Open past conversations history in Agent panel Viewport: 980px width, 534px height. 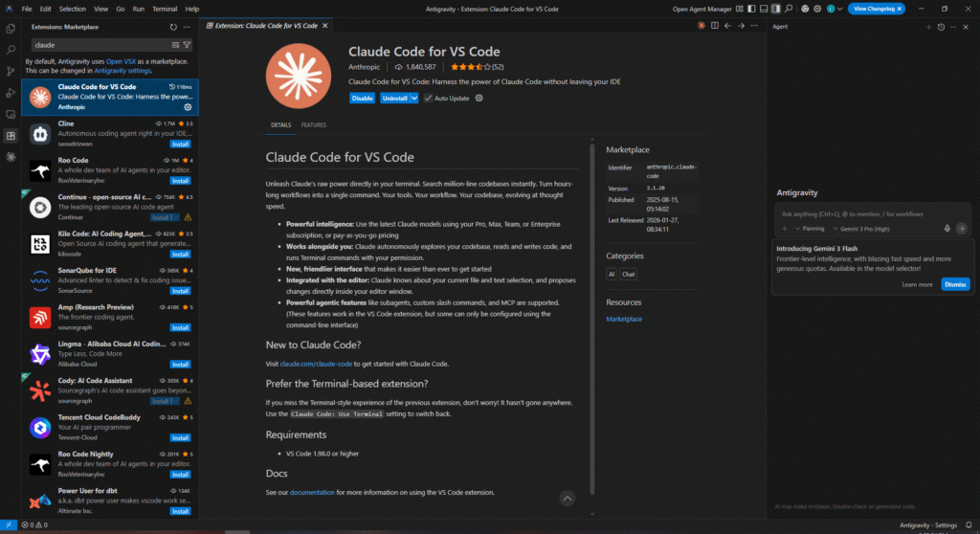[x=941, y=27]
